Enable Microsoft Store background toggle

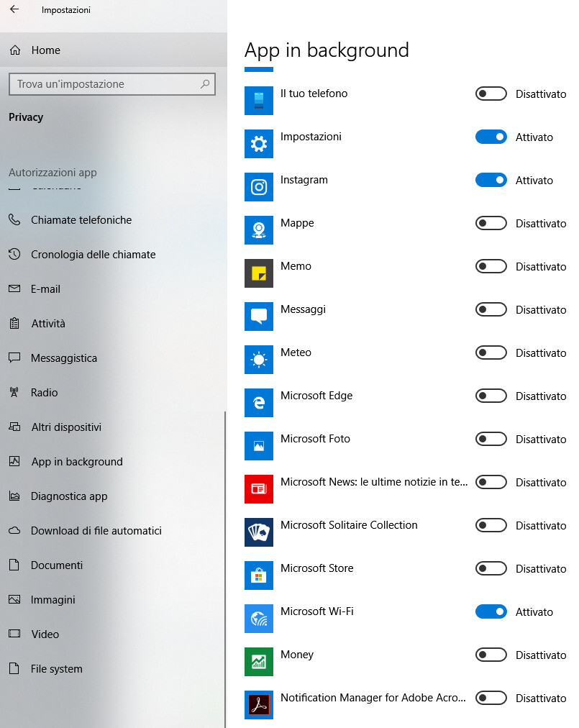coord(491,569)
